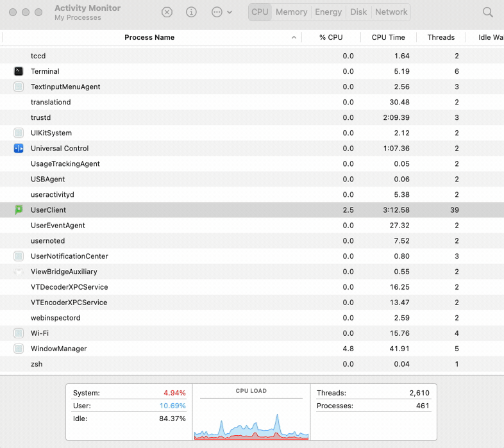Switch to the Network tab
The width and height of the screenshot is (504, 448).
[x=391, y=12]
